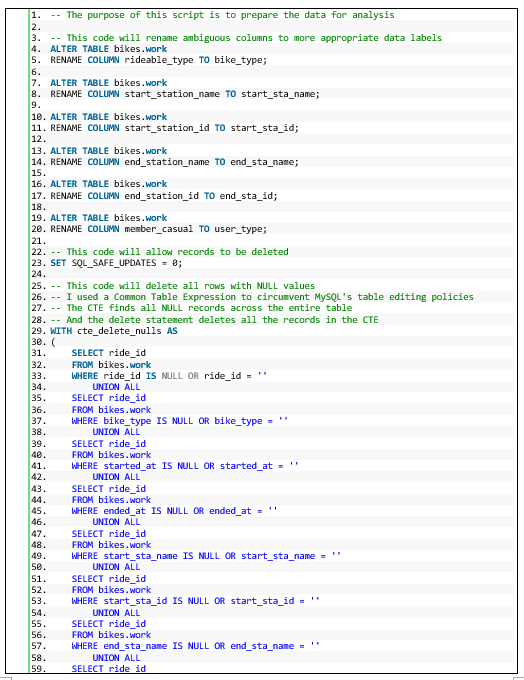Click UNION ALL on line 58
The width and height of the screenshot is (524, 680).
point(116,657)
